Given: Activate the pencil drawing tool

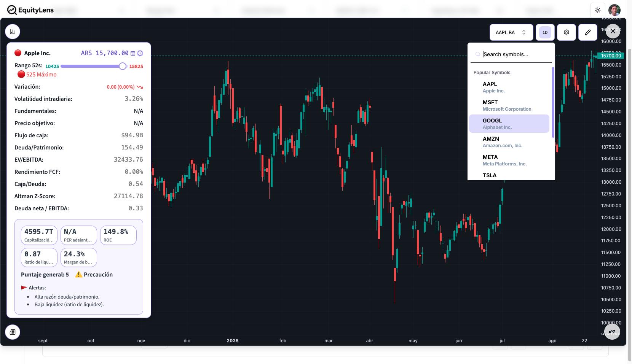Looking at the screenshot, I should coord(588,32).
